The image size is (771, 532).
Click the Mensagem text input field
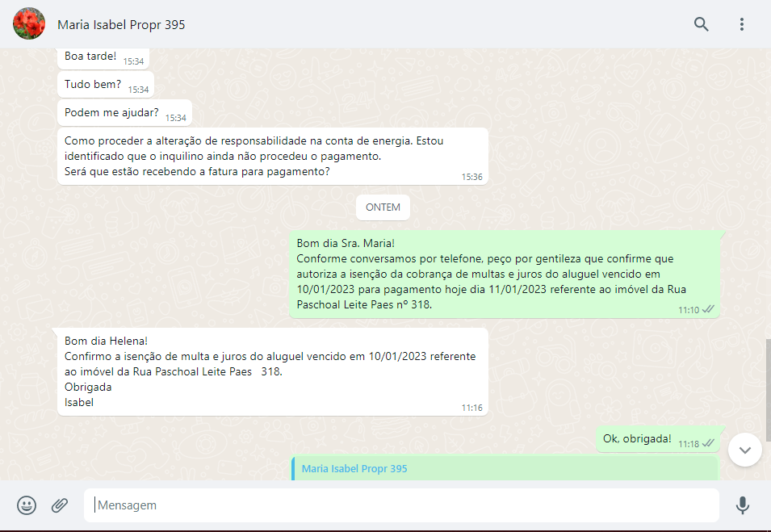401,505
